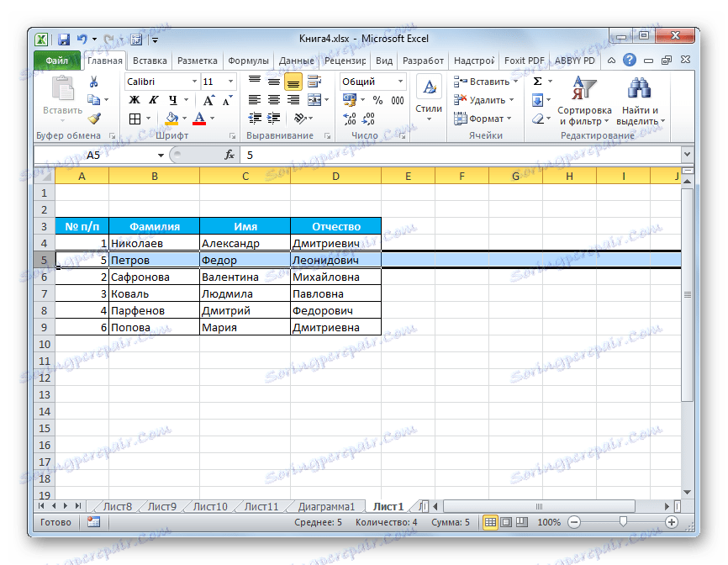The height and width of the screenshot is (565, 728).
Task: Decrease the cell indent
Action: [254, 119]
